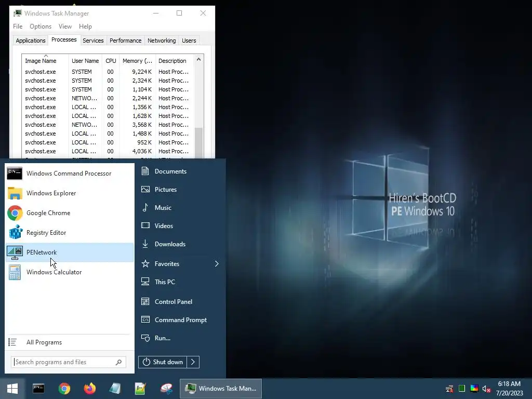
Task: Open the Help menu in Task Manager
Action: point(86,26)
